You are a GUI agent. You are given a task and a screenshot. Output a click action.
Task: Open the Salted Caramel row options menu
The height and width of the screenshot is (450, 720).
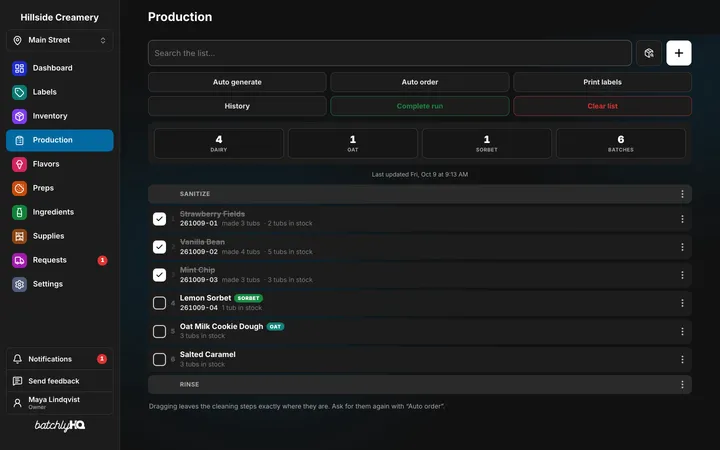coord(682,359)
